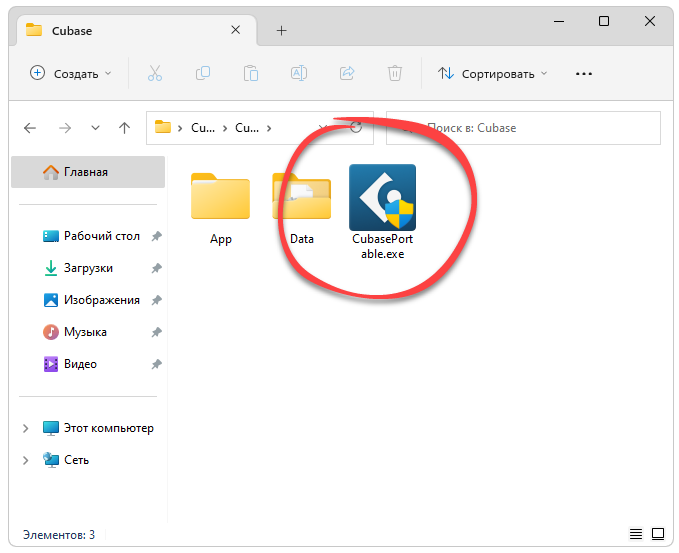Select Сеть in the sidebar

[66, 459]
